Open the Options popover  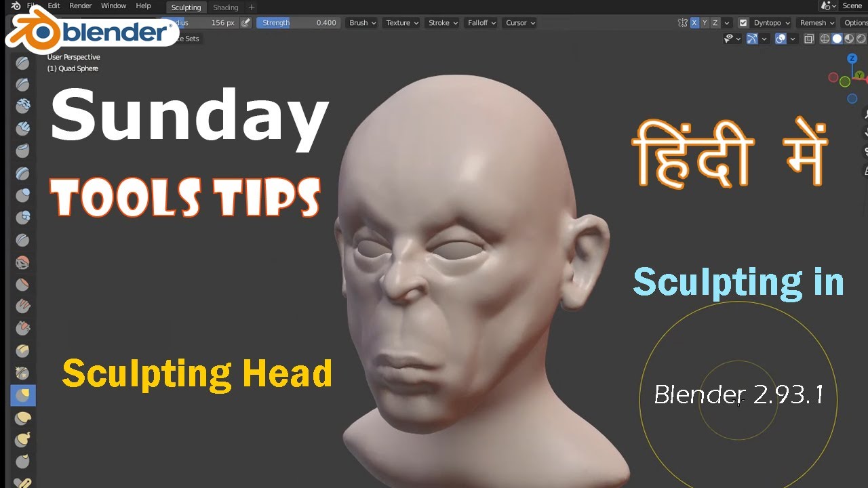click(854, 23)
